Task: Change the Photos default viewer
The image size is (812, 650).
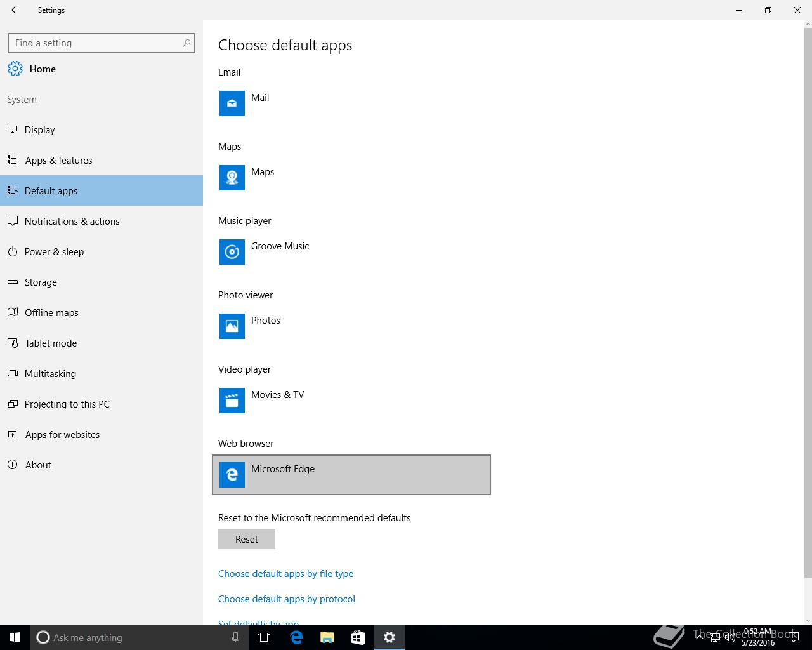Action: [351, 326]
